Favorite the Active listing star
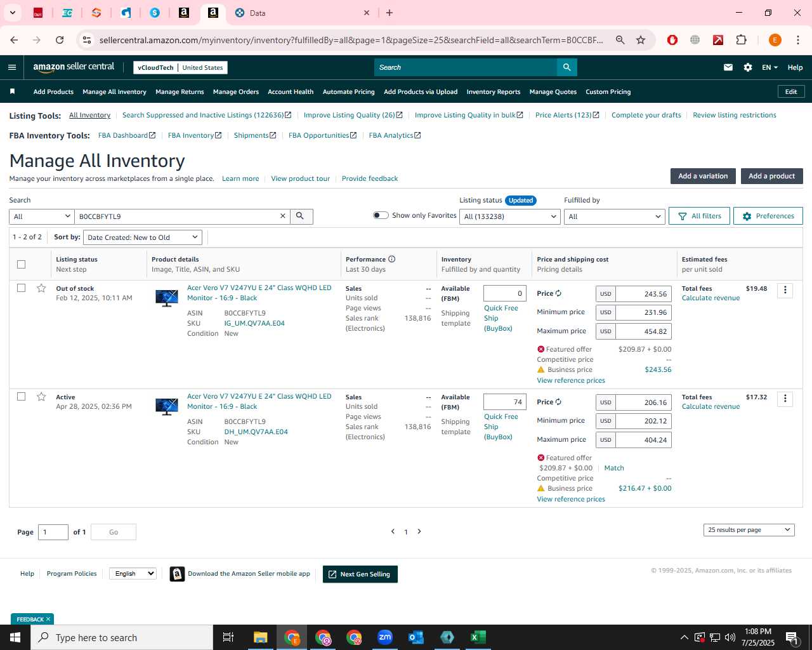This screenshot has height=650, width=812. [41, 397]
